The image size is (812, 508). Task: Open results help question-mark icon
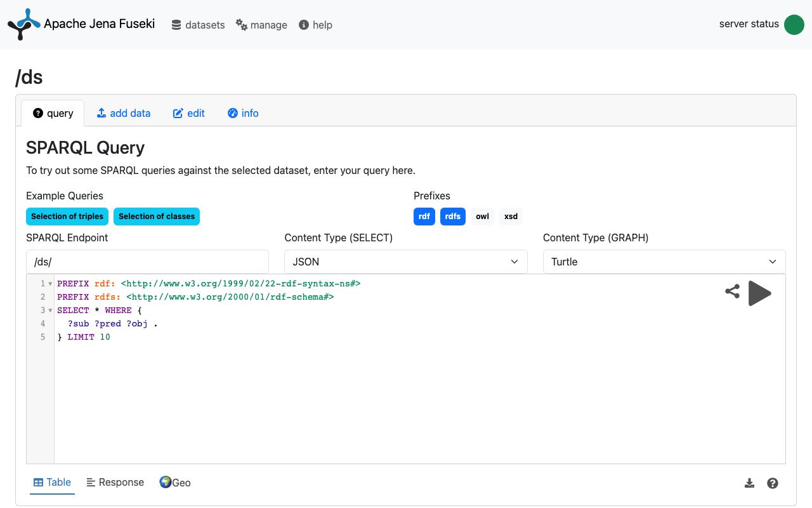point(773,483)
